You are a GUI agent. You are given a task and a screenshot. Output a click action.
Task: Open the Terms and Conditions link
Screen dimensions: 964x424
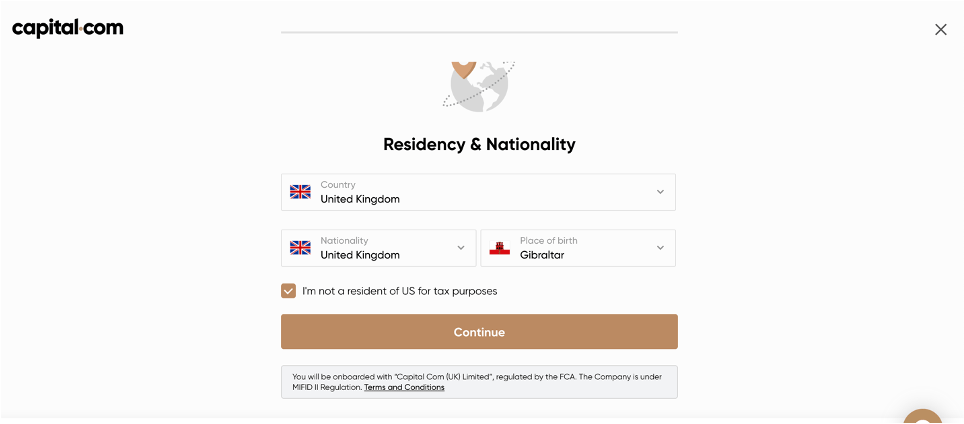[404, 388]
